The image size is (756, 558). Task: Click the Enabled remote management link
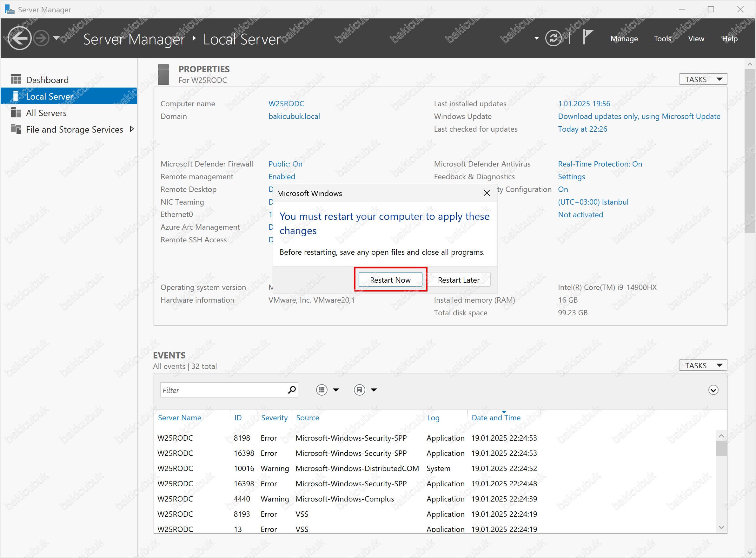[282, 177]
